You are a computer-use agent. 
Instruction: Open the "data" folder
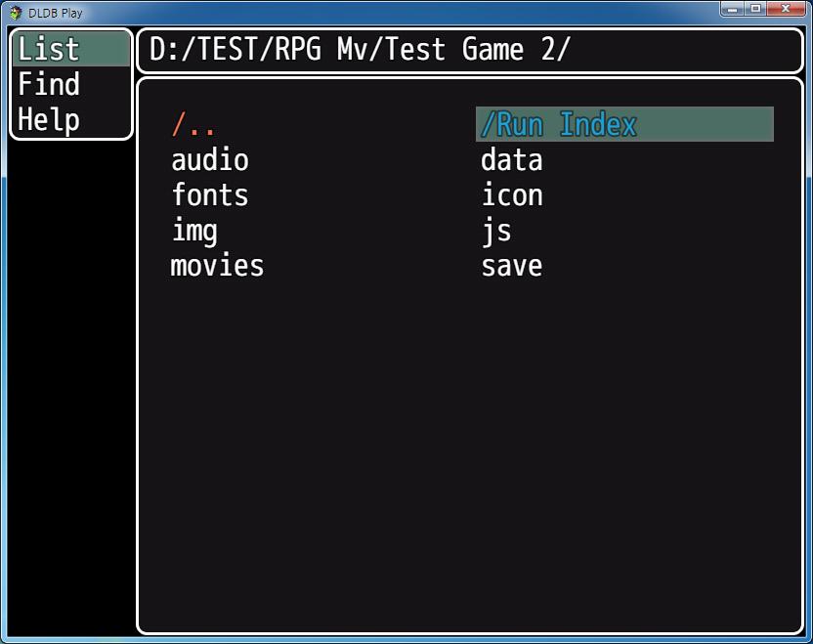coord(511,159)
